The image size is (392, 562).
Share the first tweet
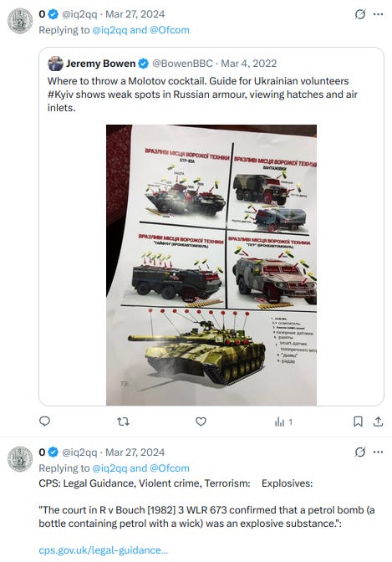point(378,421)
